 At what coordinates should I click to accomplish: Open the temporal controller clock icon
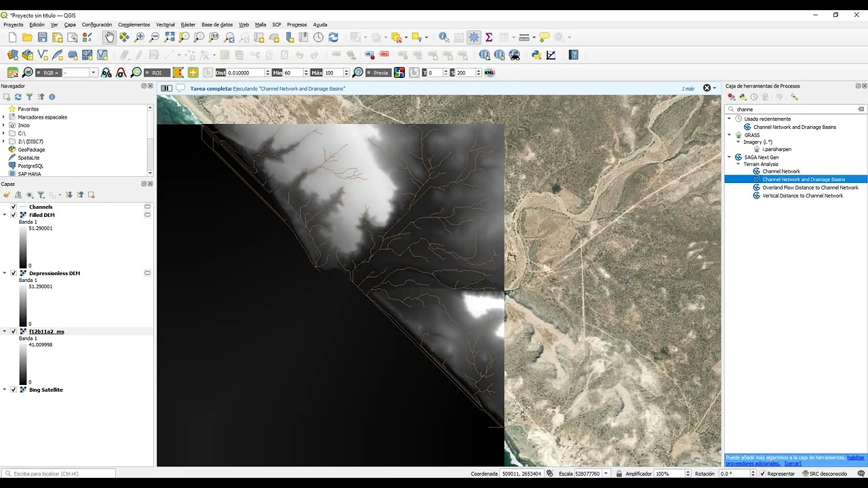[x=318, y=37]
